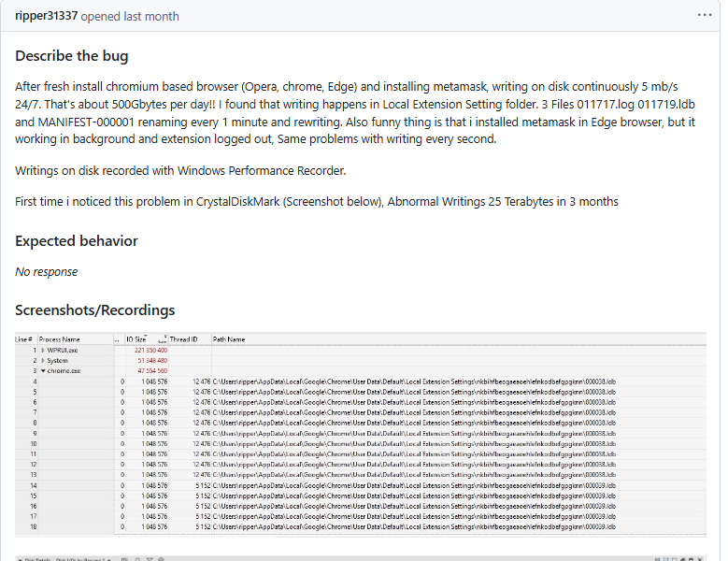Click the IO size '1 048 576' in line 11

[x=154, y=453]
